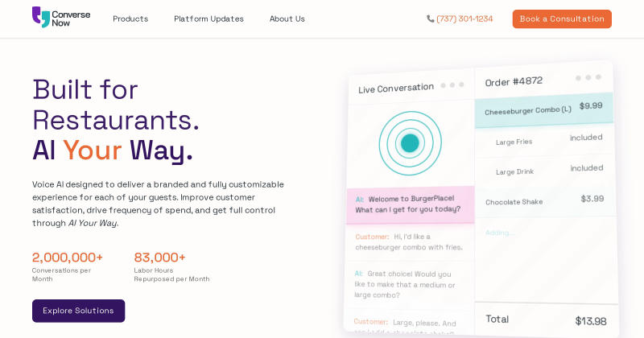Click the Converse Now logo
Image resolution: width=644 pixels, height=338 pixels.
click(61, 17)
